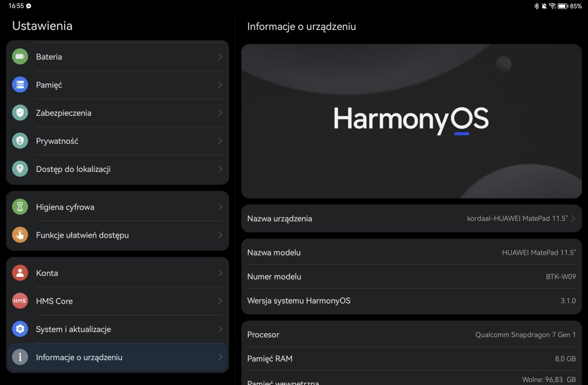This screenshot has height=385, width=588.
Task: Open Pamięć via its blue storage icon
Action: pyautogui.click(x=20, y=85)
